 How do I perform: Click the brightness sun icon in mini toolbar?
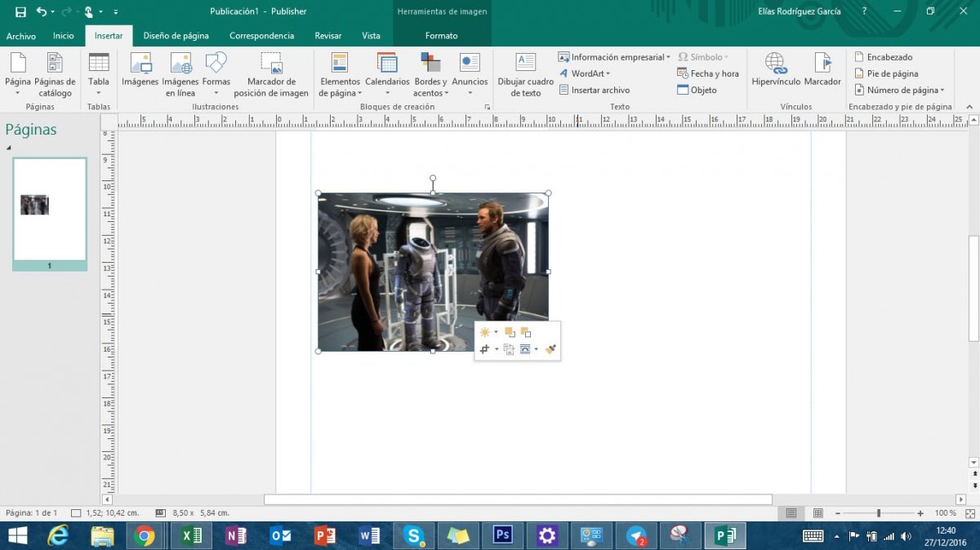[485, 332]
